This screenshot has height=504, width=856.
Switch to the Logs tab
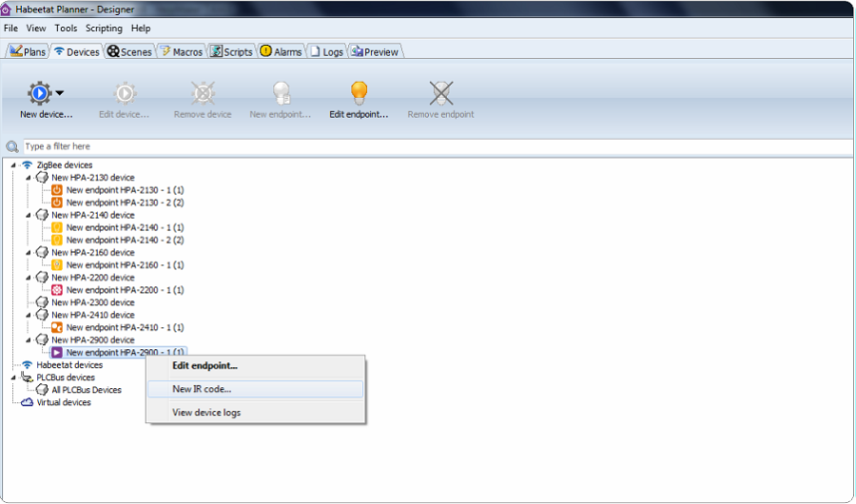pyautogui.click(x=326, y=51)
